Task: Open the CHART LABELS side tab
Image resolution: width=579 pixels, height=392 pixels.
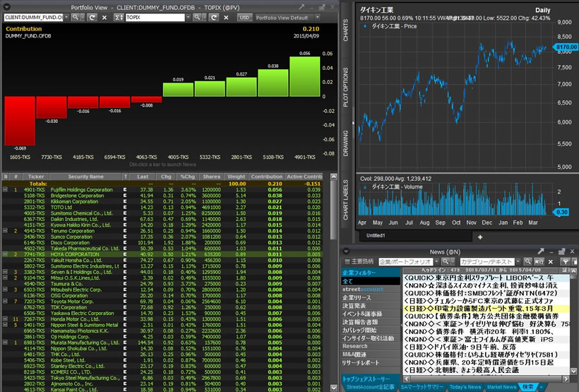Action: click(345, 200)
